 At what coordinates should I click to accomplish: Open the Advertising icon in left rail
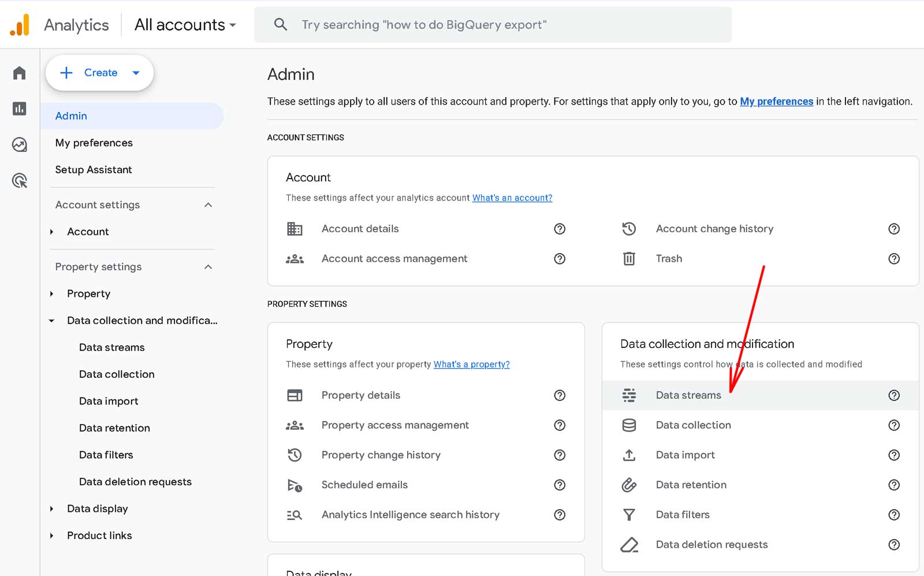coord(20,181)
